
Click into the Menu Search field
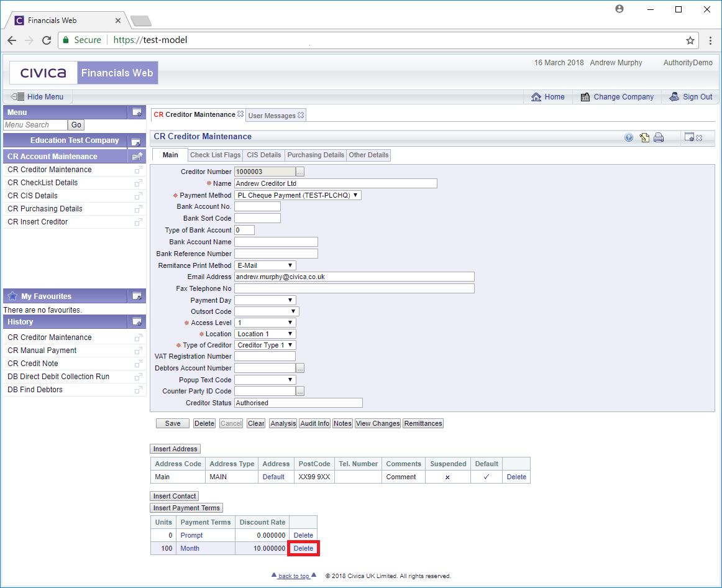[35, 125]
